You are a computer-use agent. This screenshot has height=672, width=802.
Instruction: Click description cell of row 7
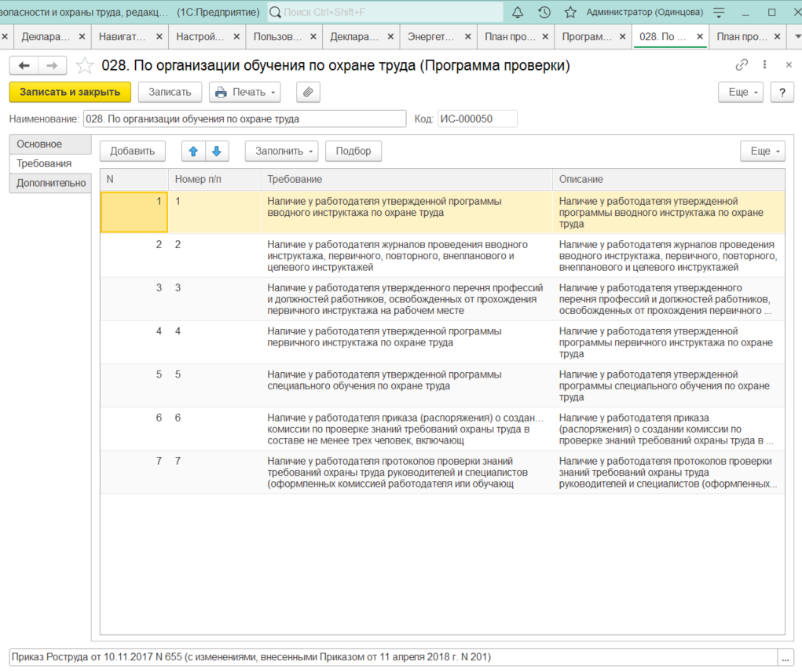668,472
